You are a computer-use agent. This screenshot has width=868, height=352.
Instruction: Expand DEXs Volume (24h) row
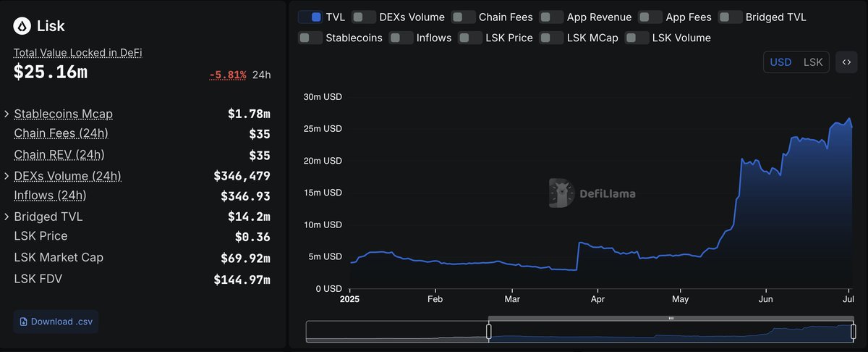point(7,176)
